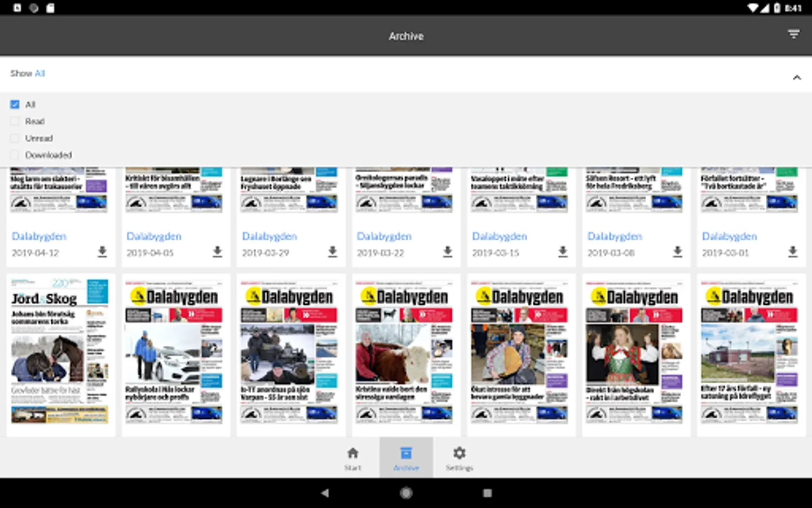Download the 2019-03-01 Dalabygden issue

[793, 252]
